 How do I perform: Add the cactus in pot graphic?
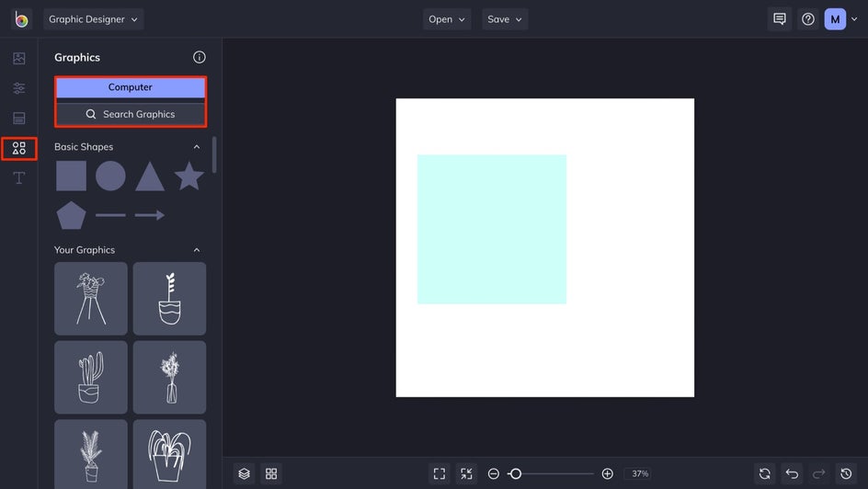point(91,377)
